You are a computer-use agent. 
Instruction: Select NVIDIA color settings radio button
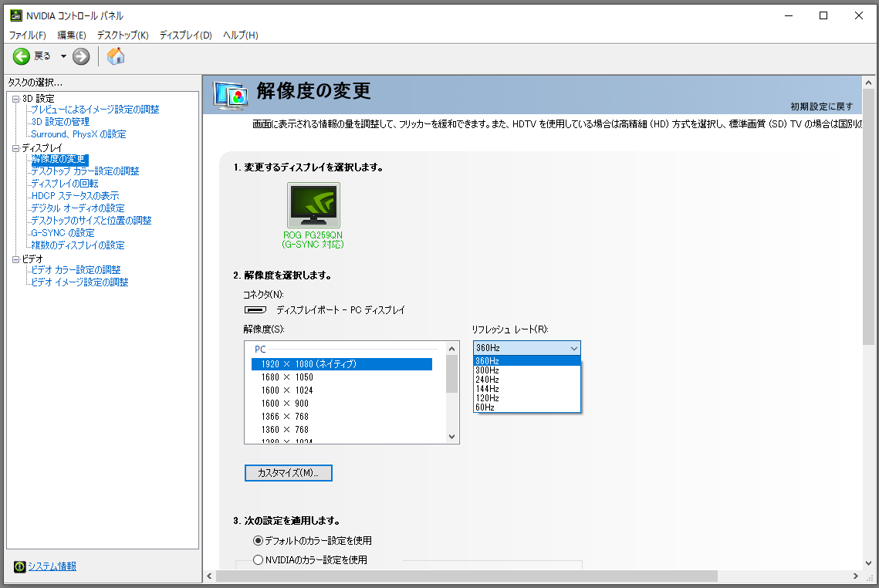pos(258,560)
